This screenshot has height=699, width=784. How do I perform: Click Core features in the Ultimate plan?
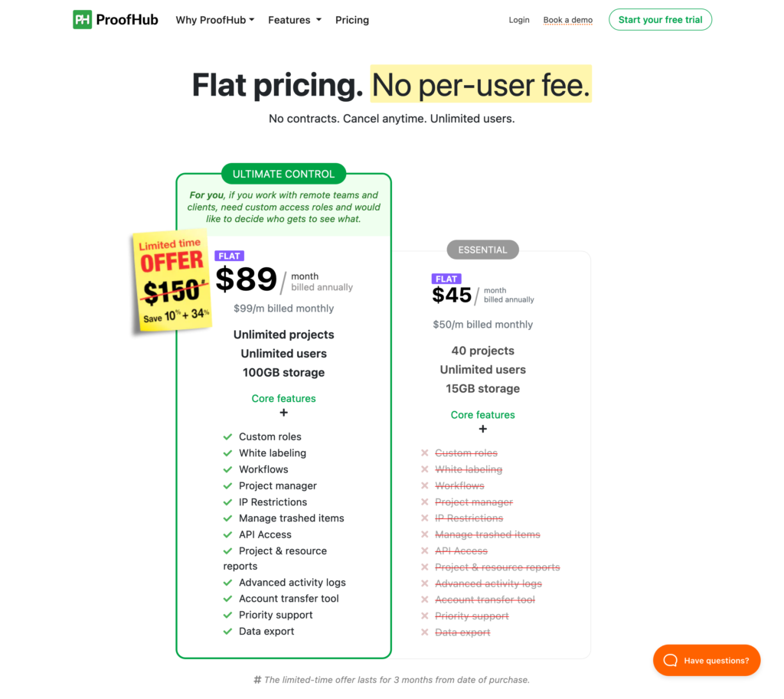283,398
